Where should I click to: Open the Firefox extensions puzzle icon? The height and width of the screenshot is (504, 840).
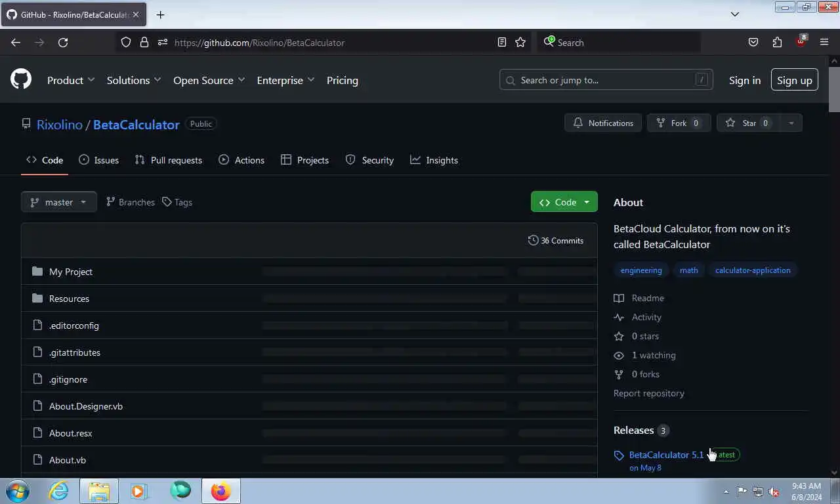pyautogui.click(x=777, y=42)
